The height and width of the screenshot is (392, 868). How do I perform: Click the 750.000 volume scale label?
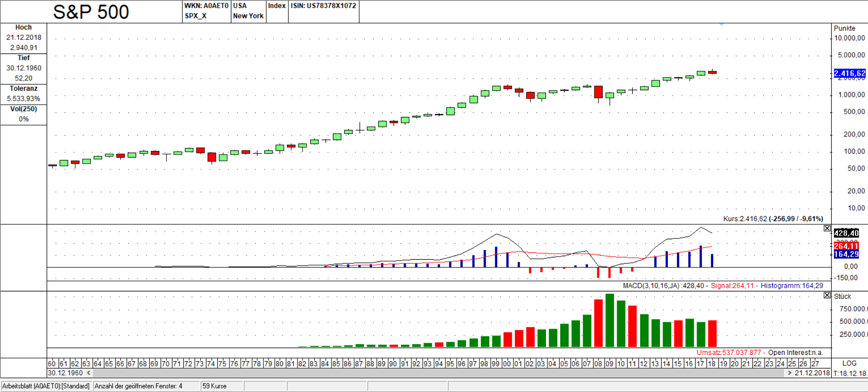click(x=853, y=309)
